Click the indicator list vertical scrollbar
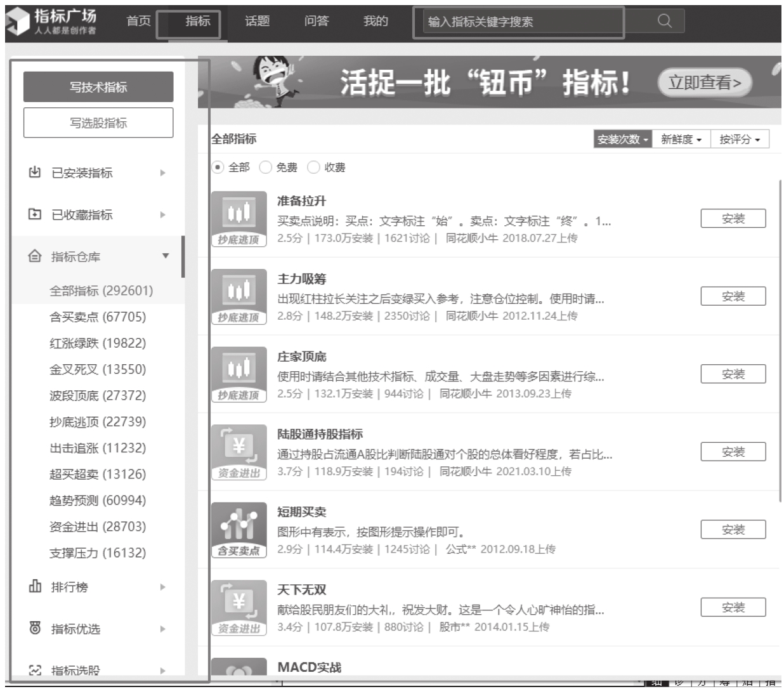This screenshot has height=689, width=784. tap(780, 341)
